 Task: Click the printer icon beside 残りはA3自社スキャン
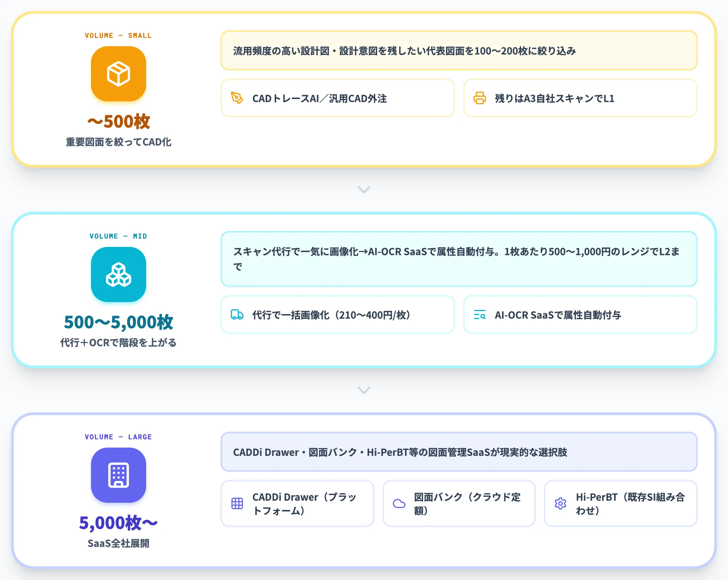(x=480, y=98)
